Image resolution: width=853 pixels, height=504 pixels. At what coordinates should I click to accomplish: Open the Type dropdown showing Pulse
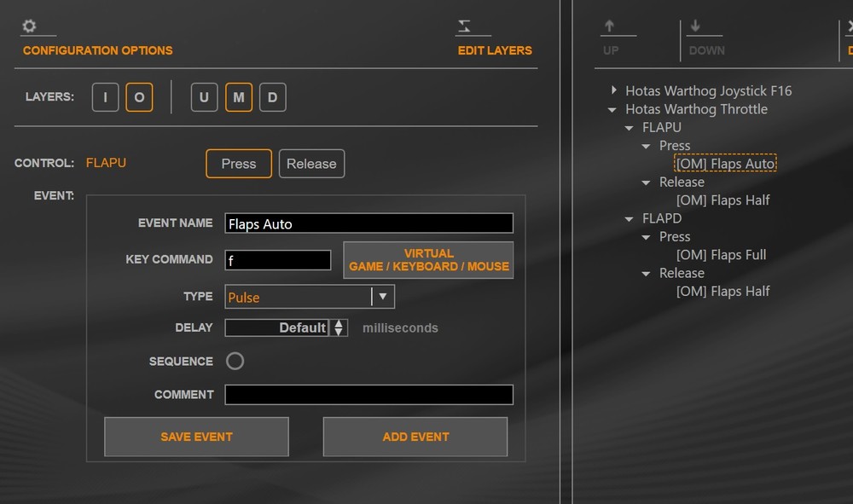[x=310, y=297]
